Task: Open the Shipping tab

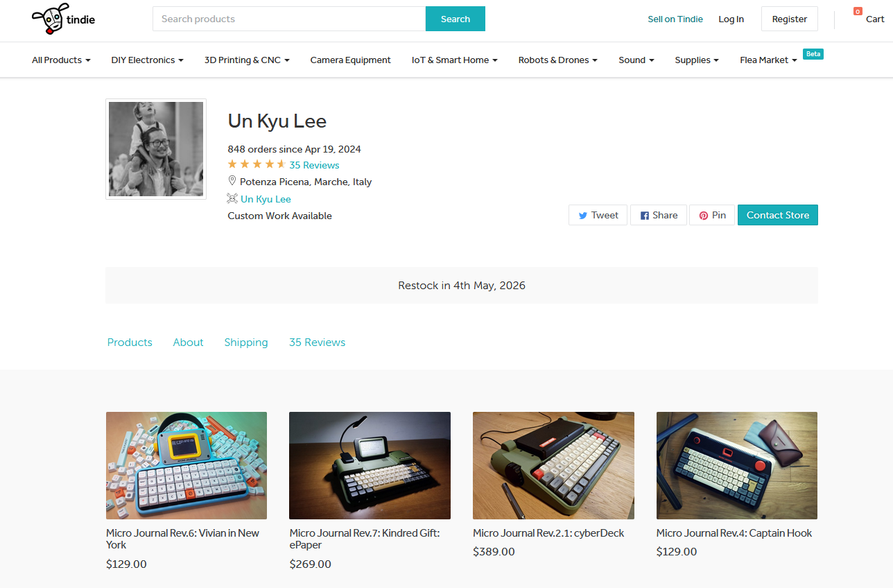Action: [246, 343]
